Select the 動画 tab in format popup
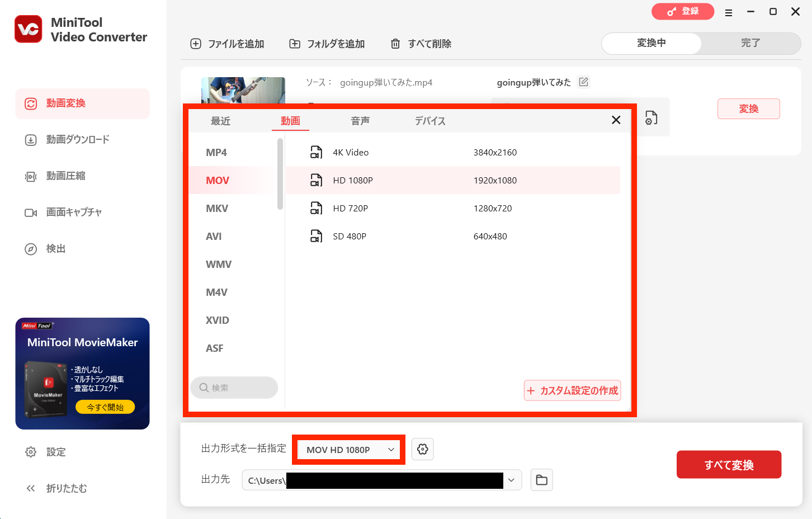This screenshot has height=519, width=812. 290,121
